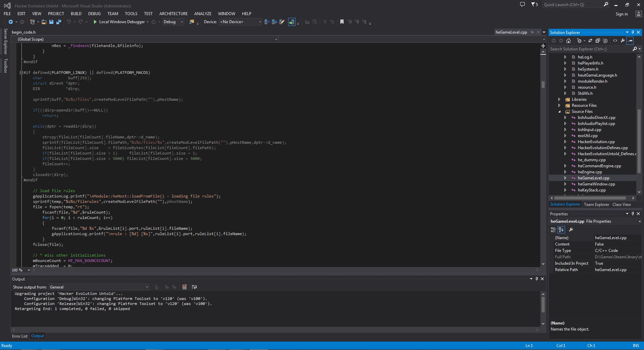Screen dimensions: 644x350
Task: Click the Find in Files toolbar icon
Action: point(192,22)
